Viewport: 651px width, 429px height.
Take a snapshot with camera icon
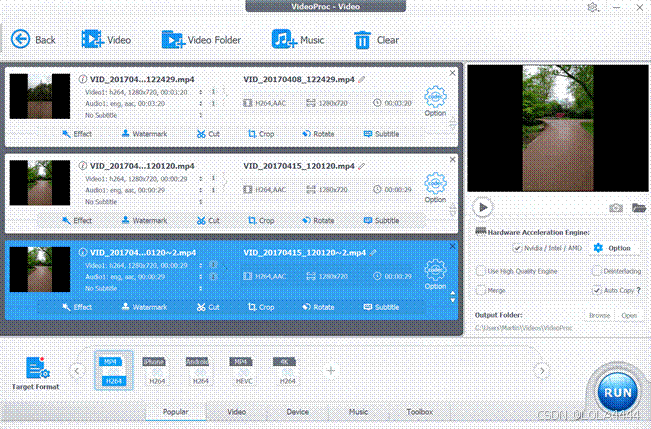[x=616, y=208]
